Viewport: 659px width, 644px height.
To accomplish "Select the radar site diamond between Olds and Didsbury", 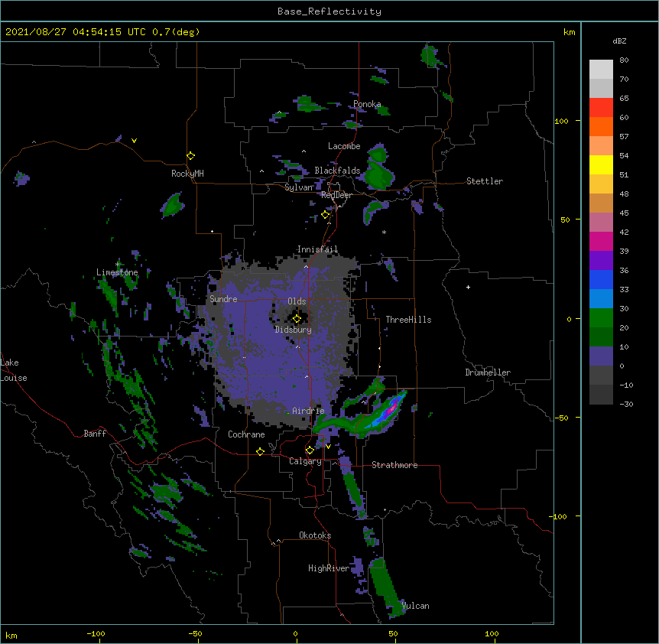I will pyautogui.click(x=297, y=319).
